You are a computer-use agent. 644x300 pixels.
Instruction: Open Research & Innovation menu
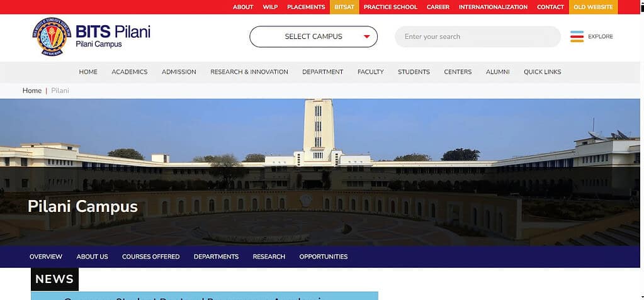point(249,72)
